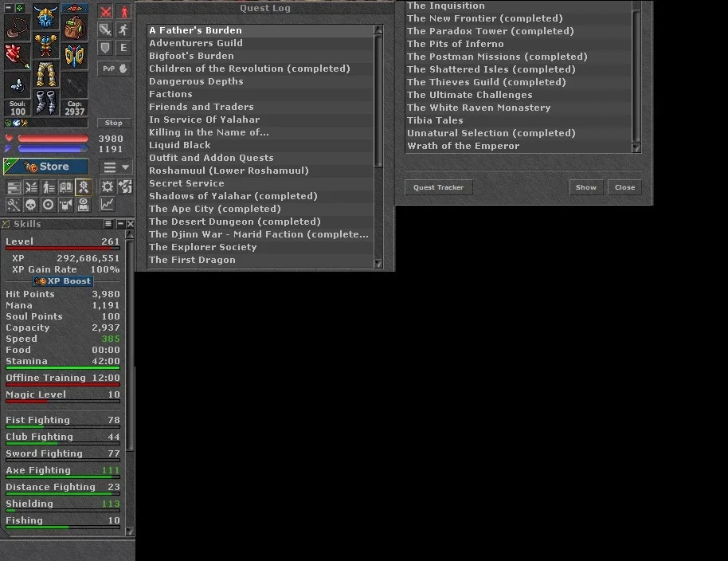The height and width of the screenshot is (561, 728).
Task: Select The Pits of Inferno quest
Action: click(x=519, y=44)
